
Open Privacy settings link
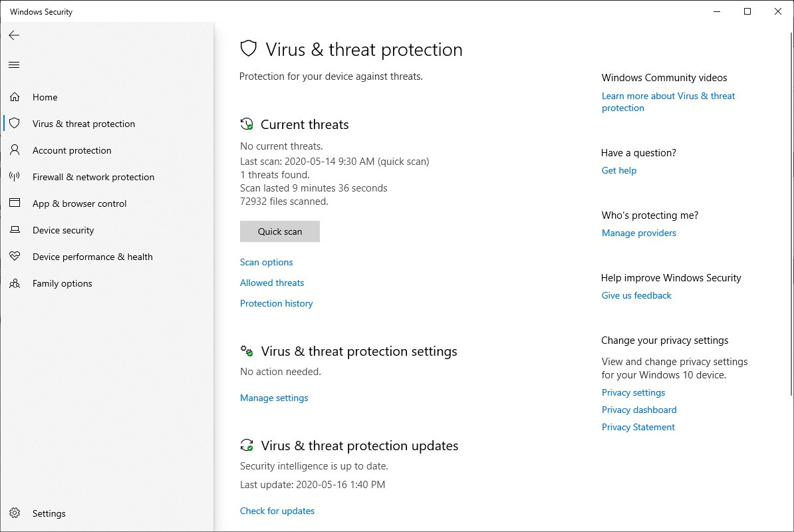click(633, 392)
